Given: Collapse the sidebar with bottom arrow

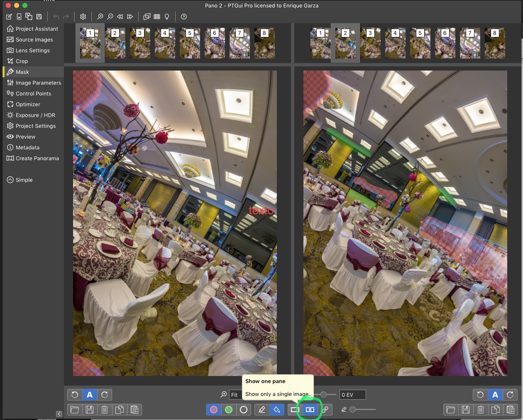Looking at the screenshot, I should coord(59,414).
